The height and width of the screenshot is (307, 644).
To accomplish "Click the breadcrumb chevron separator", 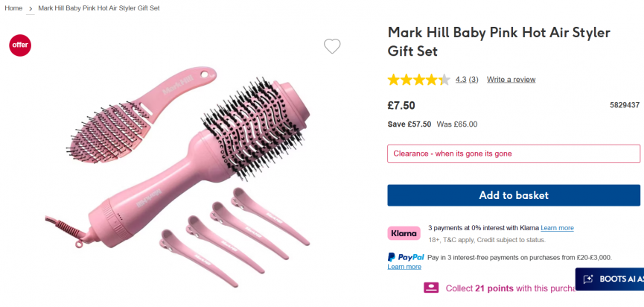I will coord(31,8).
